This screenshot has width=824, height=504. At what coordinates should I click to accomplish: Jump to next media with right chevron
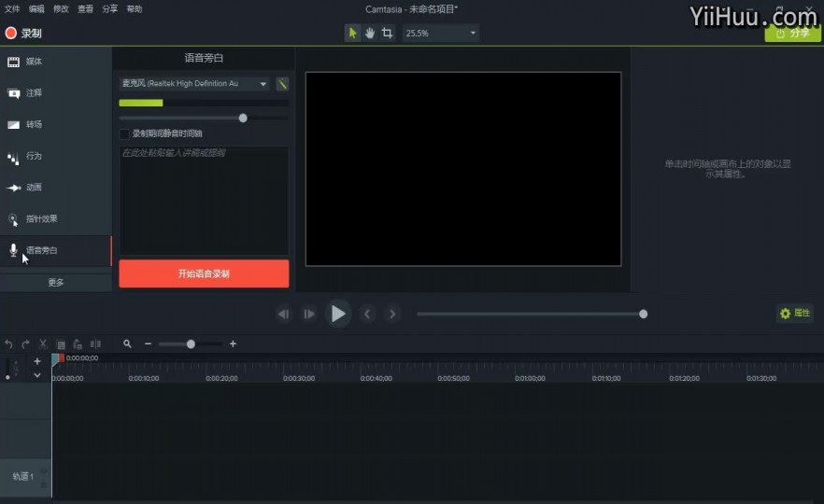[392, 314]
